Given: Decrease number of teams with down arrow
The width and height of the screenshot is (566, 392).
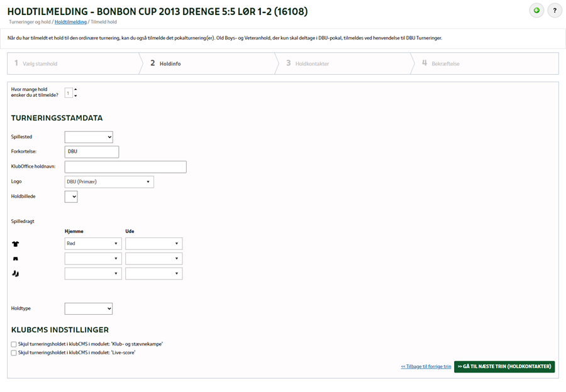Looking at the screenshot, I should pos(75,96).
